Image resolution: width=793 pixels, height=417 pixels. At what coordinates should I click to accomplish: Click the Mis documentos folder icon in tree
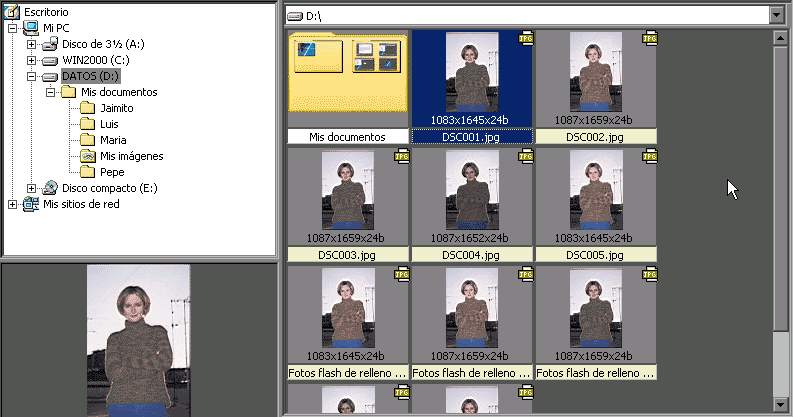click(x=68, y=92)
